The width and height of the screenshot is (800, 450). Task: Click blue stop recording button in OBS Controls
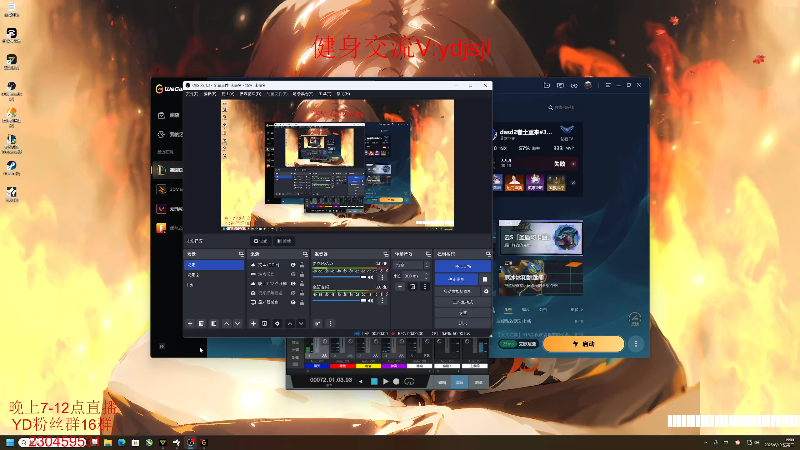coord(456,279)
